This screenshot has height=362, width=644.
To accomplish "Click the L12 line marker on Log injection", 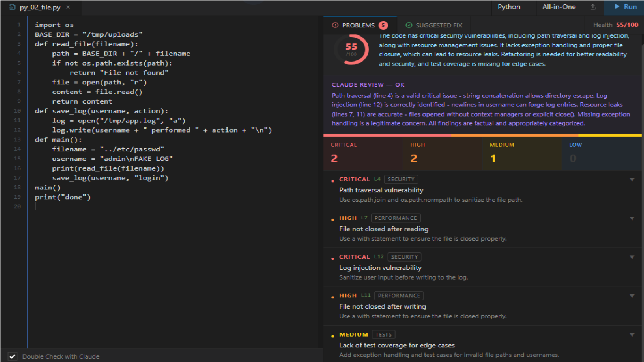I will coord(379,257).
